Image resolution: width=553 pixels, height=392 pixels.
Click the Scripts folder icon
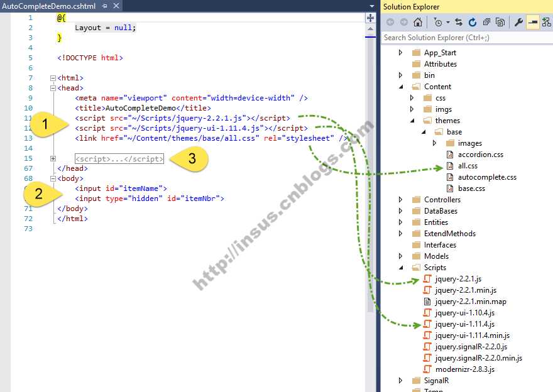tap(416, 267)
